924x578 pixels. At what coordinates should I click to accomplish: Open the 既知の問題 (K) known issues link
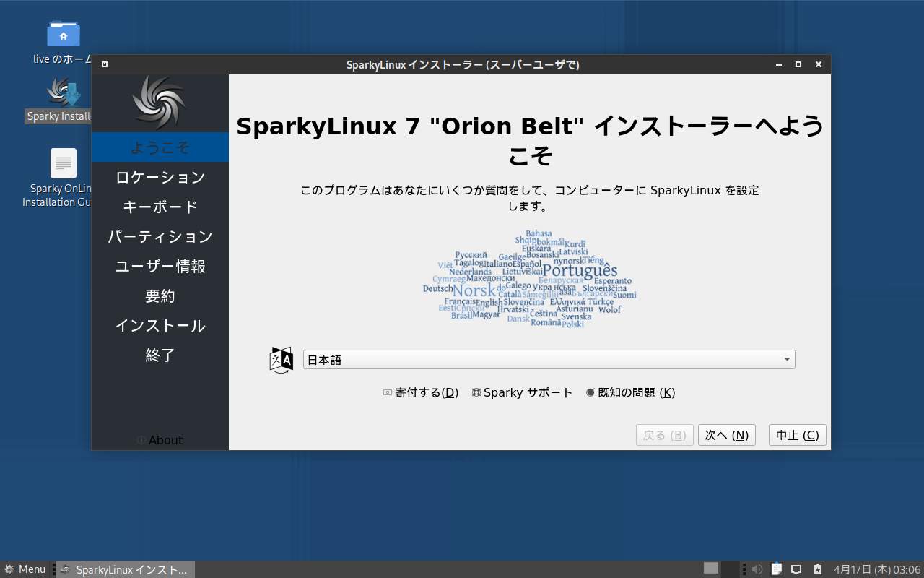coord(630,392)
